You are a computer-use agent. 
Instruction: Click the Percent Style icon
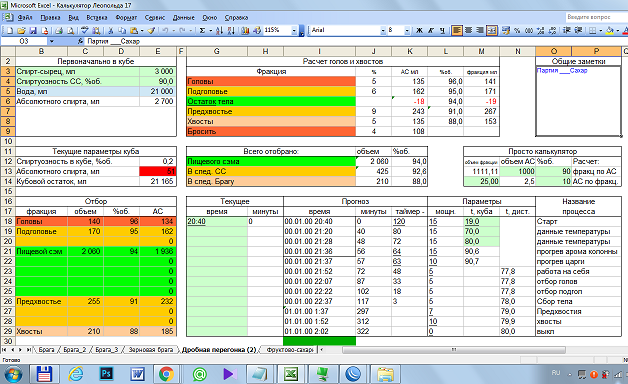(517, 30)
